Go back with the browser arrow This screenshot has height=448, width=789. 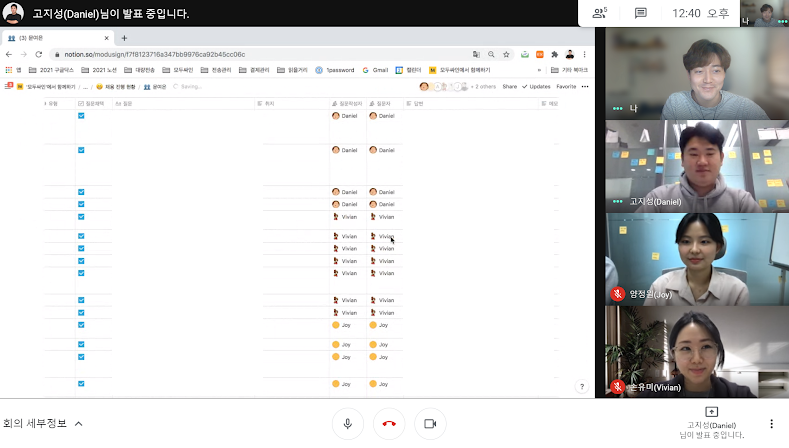[x=9, y=54]
